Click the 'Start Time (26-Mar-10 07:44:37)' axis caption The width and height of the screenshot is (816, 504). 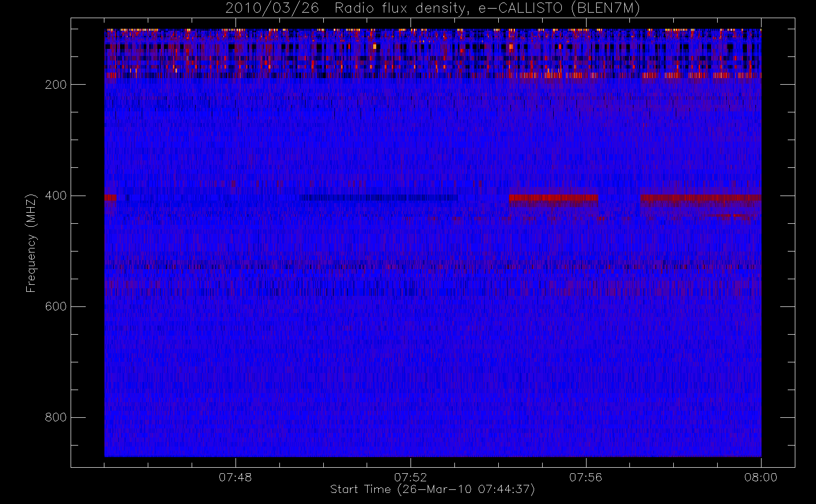tap(432, 489)
